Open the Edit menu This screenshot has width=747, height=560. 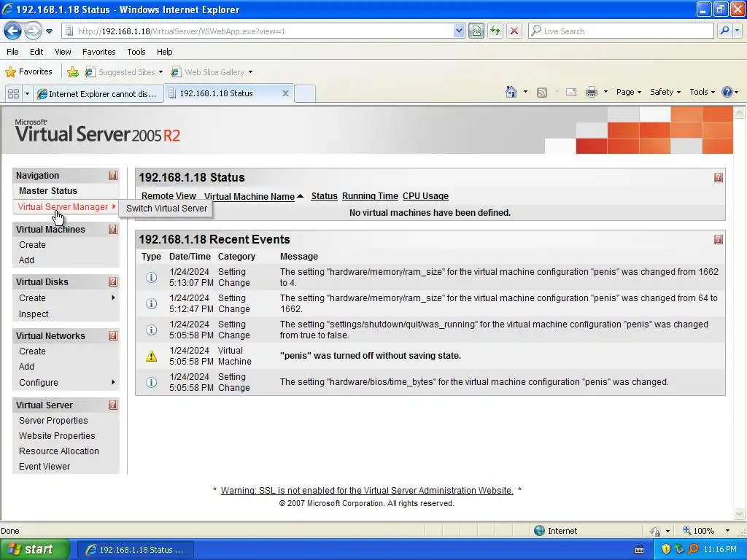coord(36,52)
